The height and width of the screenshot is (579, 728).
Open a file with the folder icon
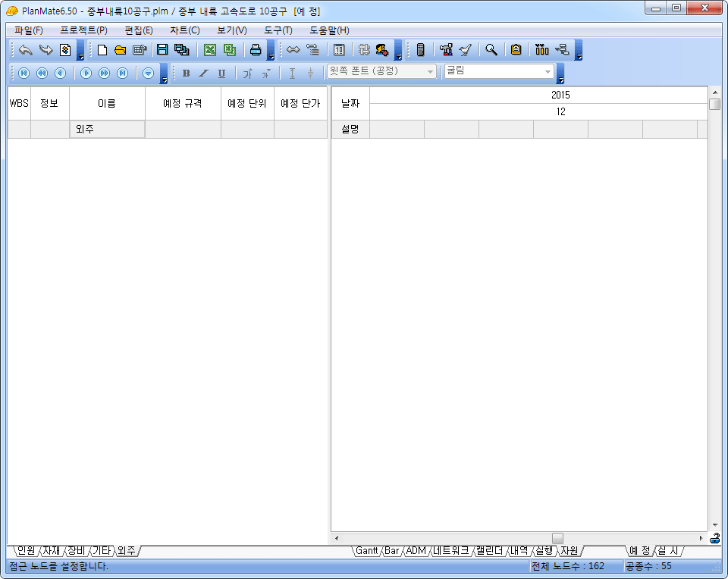(x=120, y=50)
